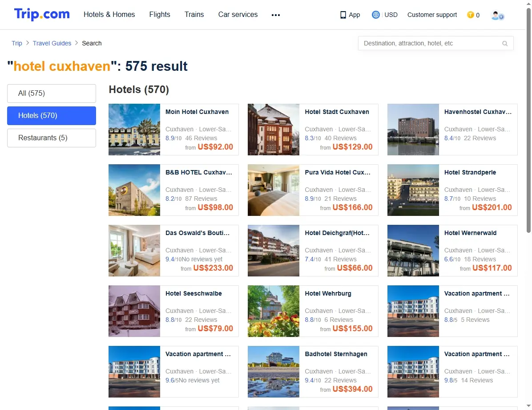Screen dimensions: 532x410
Task: Open Hotel Wernerwald title
Action: point(470,233)
